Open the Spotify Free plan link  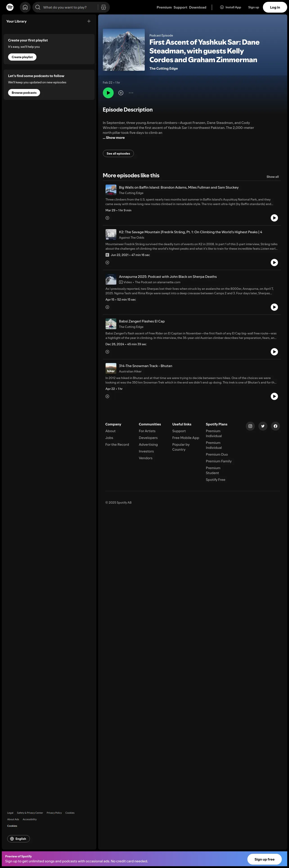point(216,480)
